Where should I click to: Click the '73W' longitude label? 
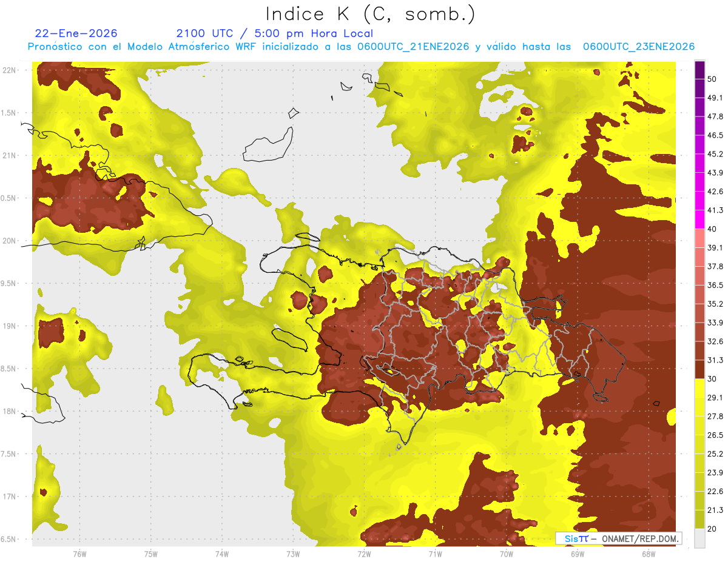[x=293, y=553]
